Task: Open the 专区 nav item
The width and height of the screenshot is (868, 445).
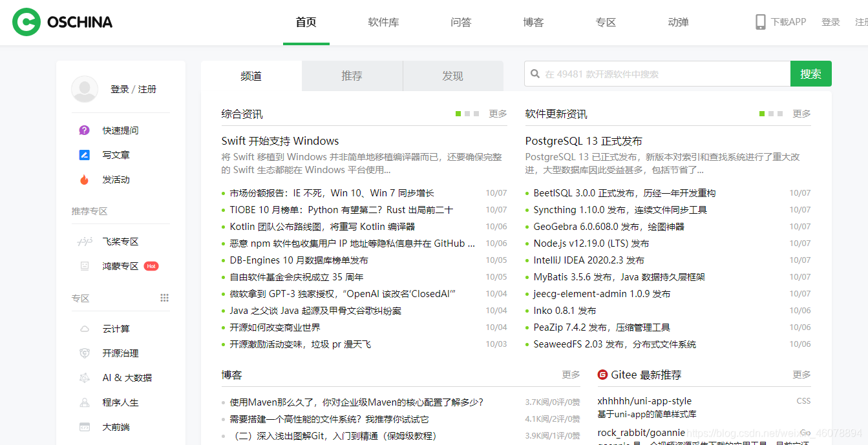Action: tap(606, 22)
